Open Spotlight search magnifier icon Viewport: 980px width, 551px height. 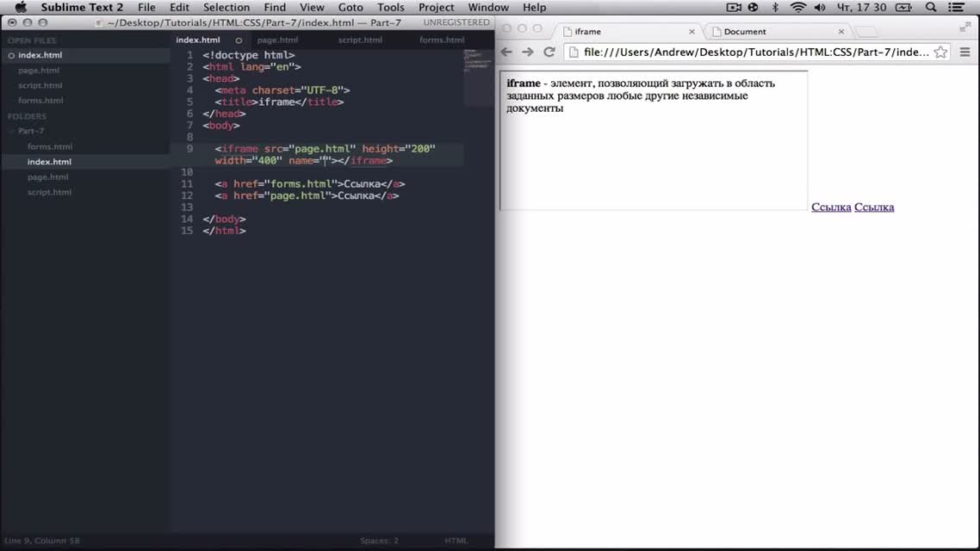[931, 8]
